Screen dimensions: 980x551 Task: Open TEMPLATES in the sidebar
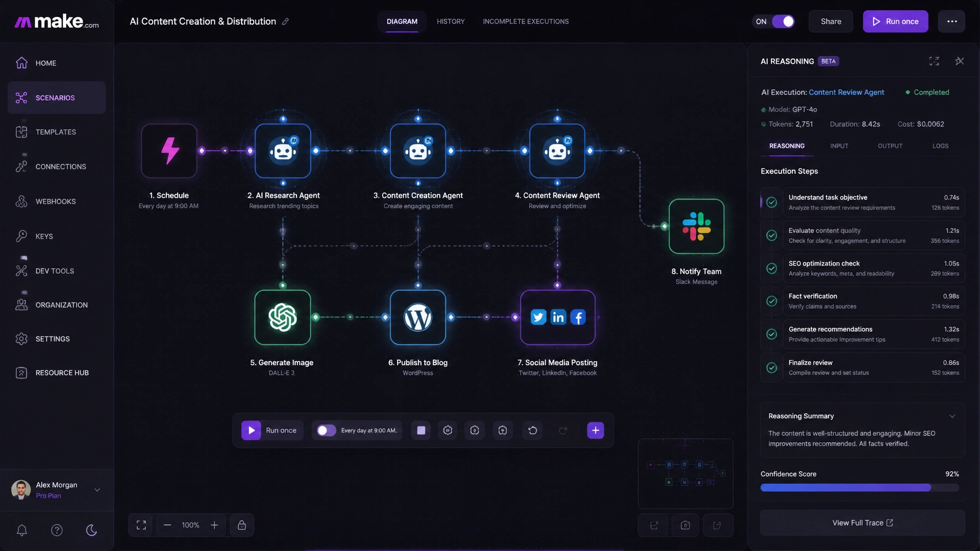tap(57, 132)
